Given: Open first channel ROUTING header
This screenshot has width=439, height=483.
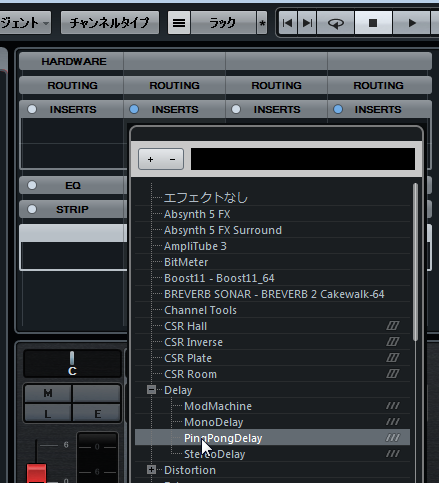Looking at the screenshot, I should 71,85.
